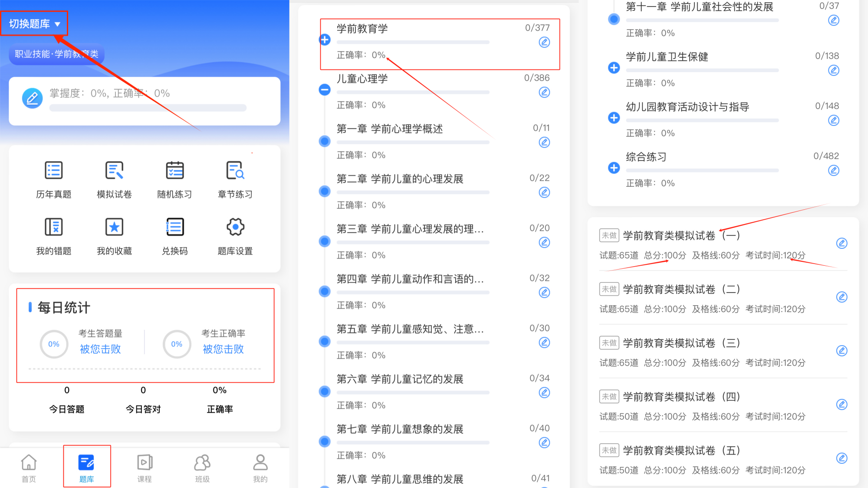
Task: Tap edit icon for 学前教育学
Action: [544, 42]
